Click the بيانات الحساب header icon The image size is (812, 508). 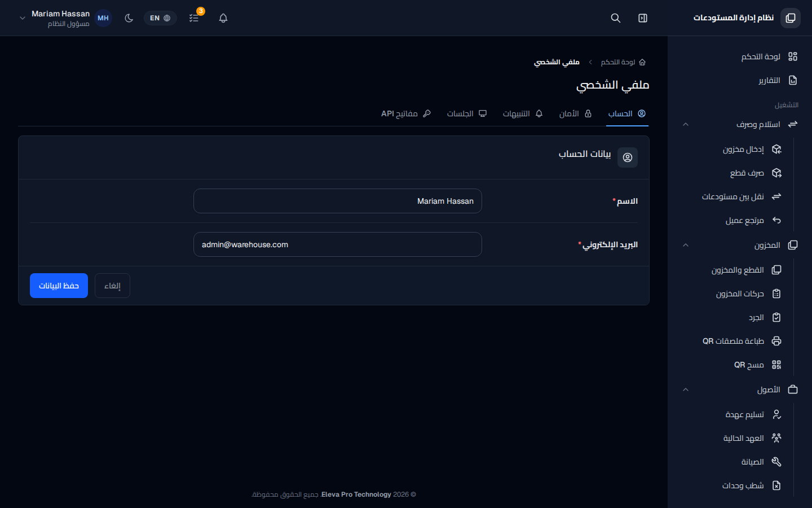[x=628, y=157]
